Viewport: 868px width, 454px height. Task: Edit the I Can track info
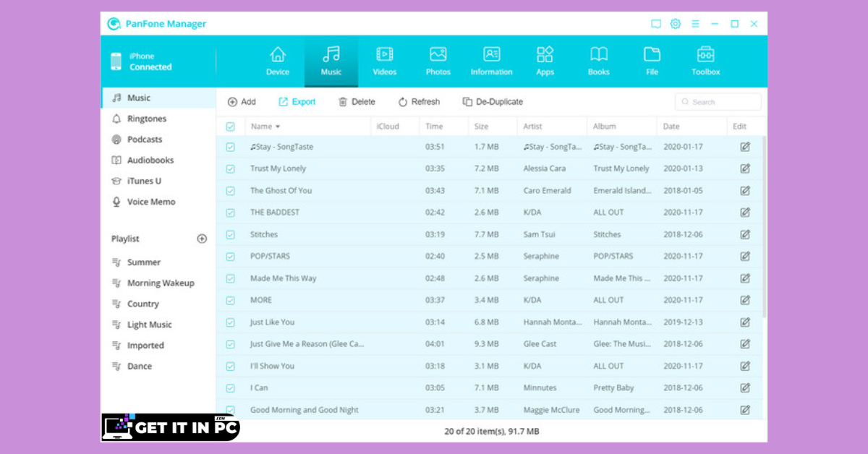745,387
